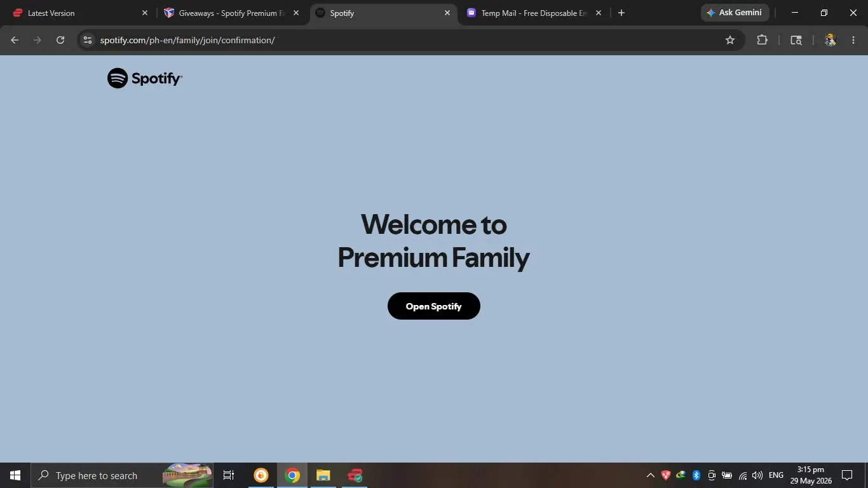Click the Spotify logo at page top
The image size is (868, 488).
(x=145, y=78)
